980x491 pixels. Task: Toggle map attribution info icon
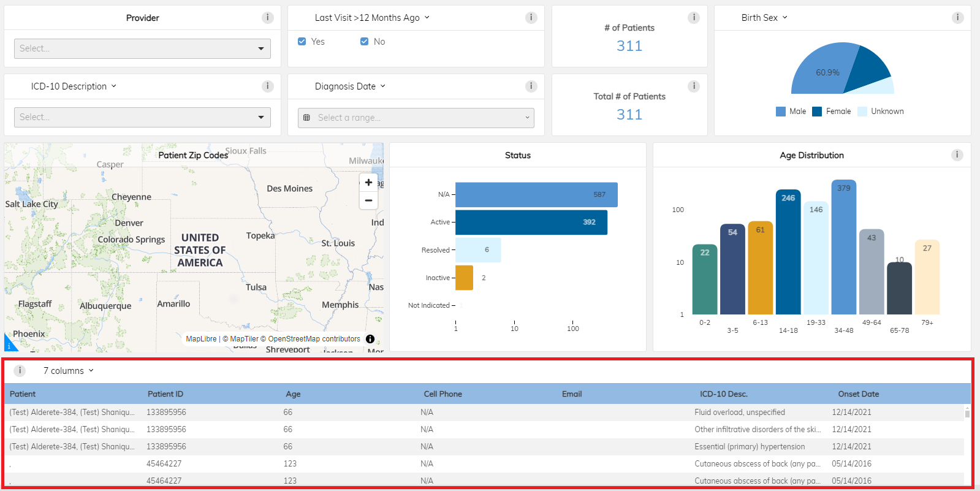[370, 339]
